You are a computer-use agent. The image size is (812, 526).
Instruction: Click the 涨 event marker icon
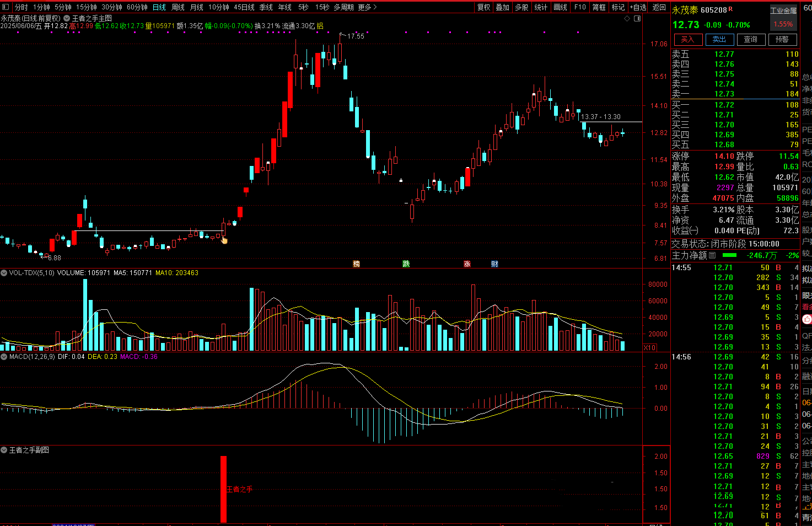click(x=467, y=264)
